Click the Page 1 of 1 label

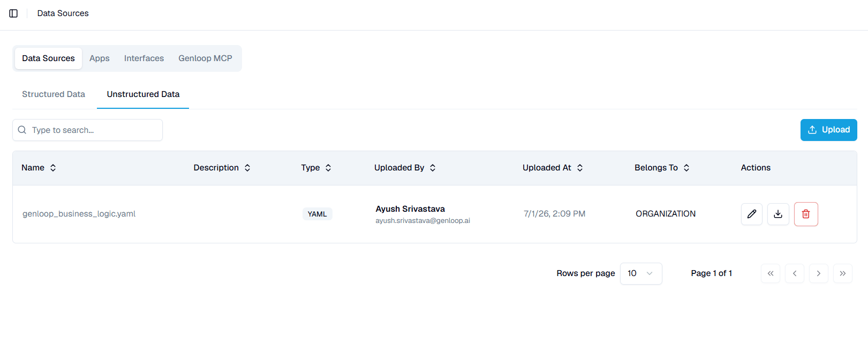tap(711, 273)
